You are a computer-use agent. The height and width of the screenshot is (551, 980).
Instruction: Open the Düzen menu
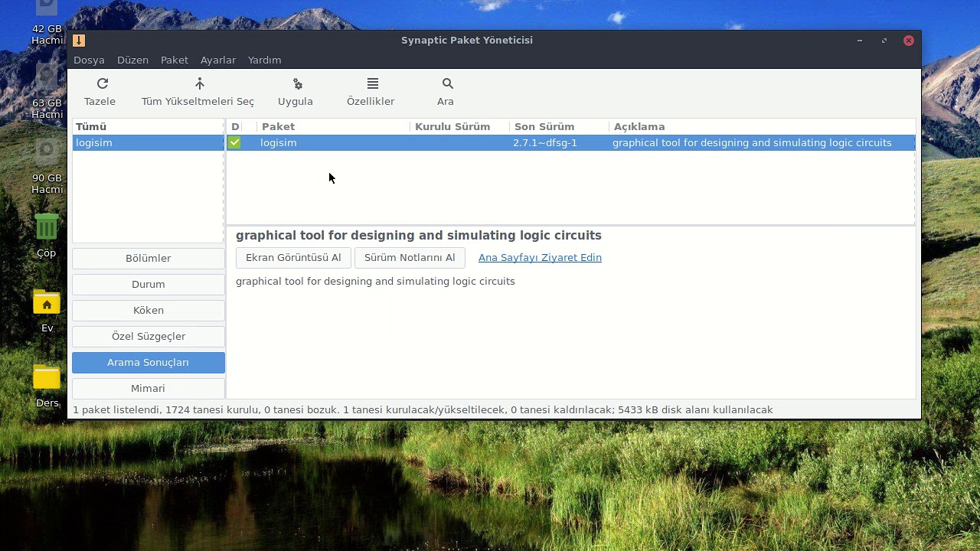(132, 60)
